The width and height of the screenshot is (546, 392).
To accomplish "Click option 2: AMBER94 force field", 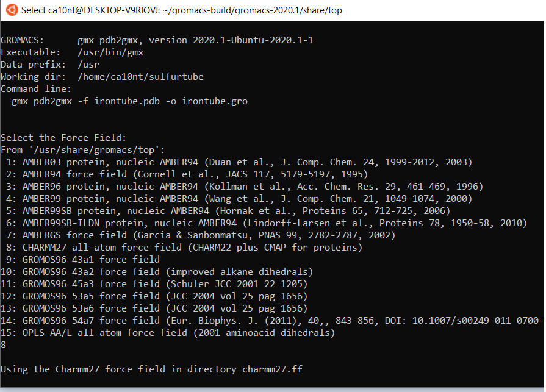I will coord(187,174).
